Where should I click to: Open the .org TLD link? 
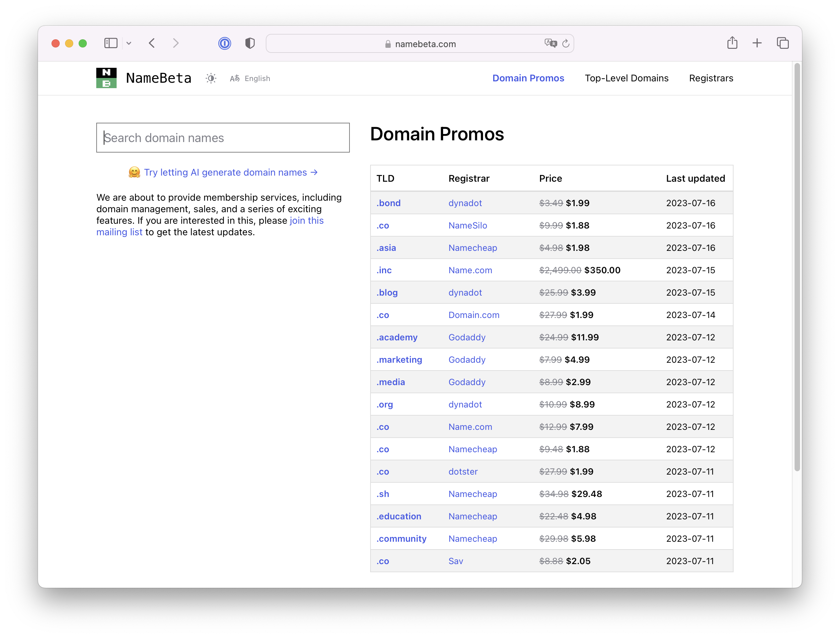pyautogui.click(x=385, y=404)
